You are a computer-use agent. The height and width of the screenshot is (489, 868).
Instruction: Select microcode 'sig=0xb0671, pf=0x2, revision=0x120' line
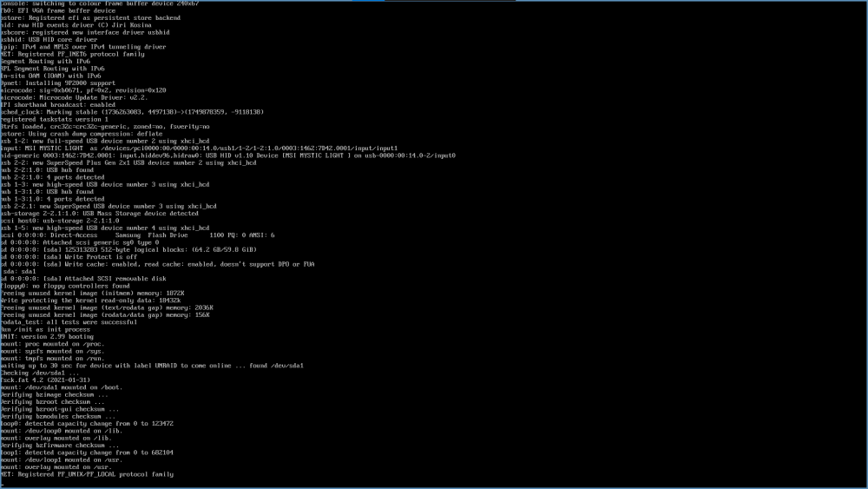[83, 90]
